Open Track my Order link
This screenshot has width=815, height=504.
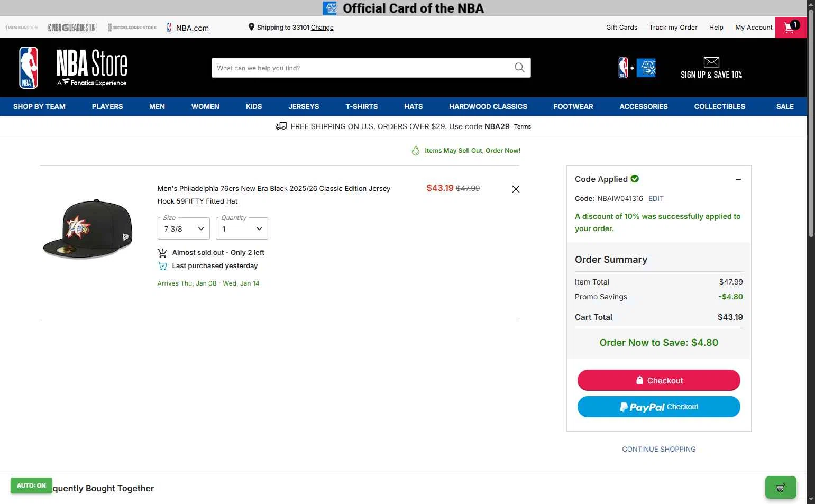673,28
